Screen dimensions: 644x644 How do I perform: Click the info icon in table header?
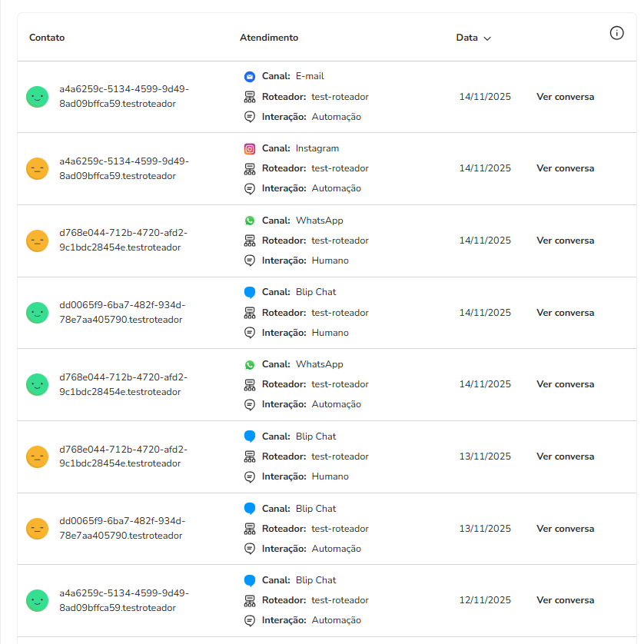(x=616, y=32)
